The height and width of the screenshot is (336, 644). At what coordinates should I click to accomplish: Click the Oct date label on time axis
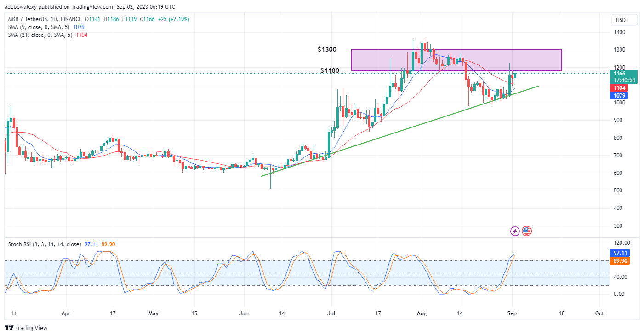(x=599, y=313)
